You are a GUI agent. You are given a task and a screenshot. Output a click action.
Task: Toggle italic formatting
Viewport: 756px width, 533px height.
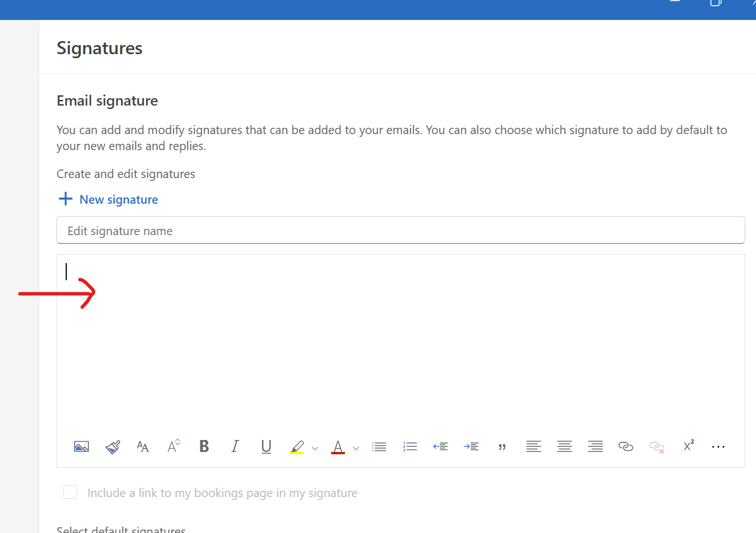click(235, 446)
